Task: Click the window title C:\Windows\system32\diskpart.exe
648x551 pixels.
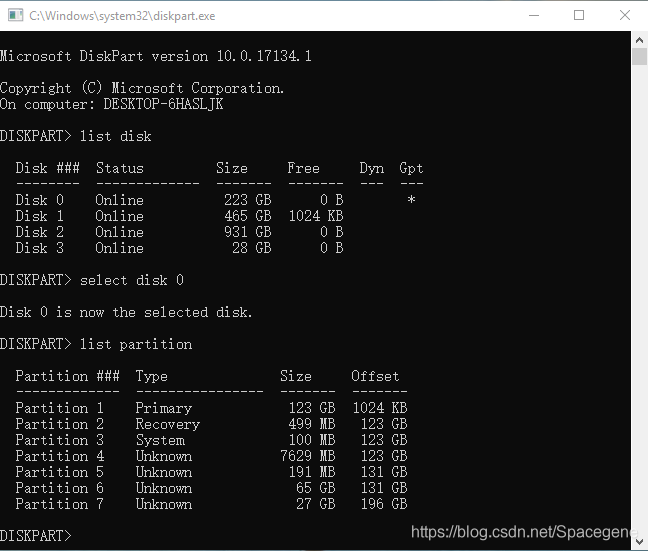Action: click(122, 16)
